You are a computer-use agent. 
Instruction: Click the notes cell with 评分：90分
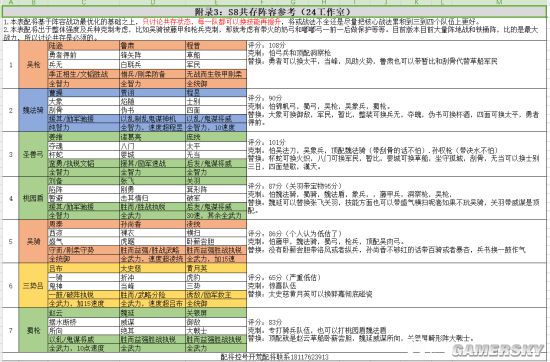click(x=396, y=110)
